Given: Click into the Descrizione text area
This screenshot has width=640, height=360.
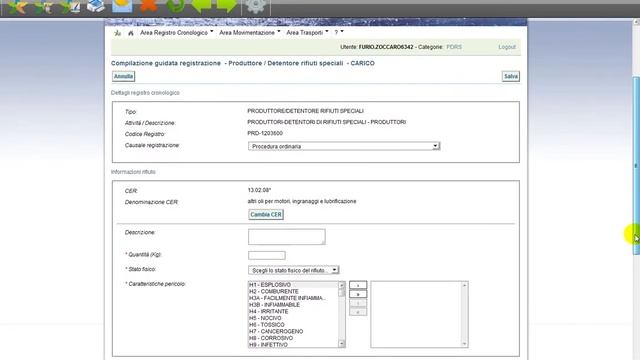Looking at the screenshot, I should (x=287, y=237).
